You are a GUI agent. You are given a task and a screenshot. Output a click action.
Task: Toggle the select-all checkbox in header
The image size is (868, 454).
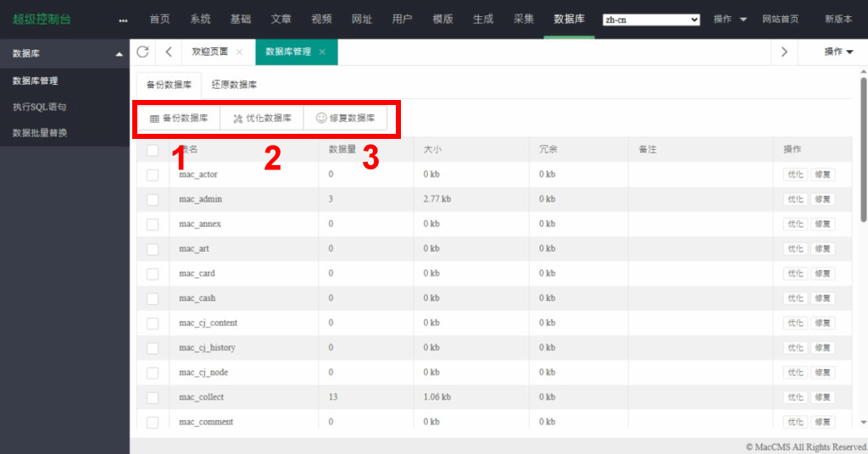point(153,150)
